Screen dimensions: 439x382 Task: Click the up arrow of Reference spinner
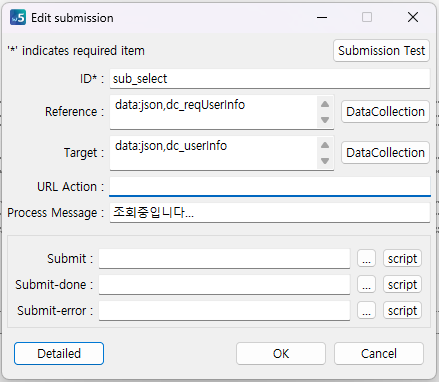[325, 104]
